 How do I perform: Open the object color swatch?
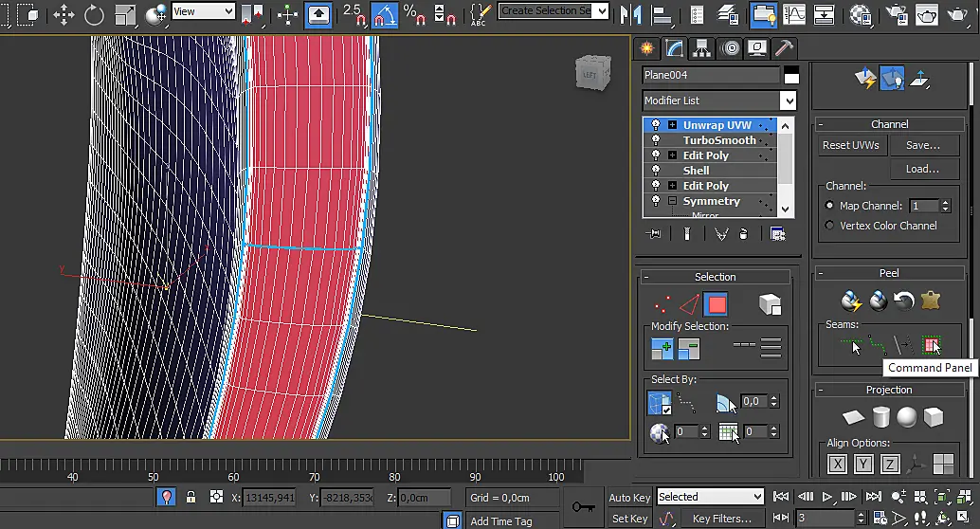[791, 75]
